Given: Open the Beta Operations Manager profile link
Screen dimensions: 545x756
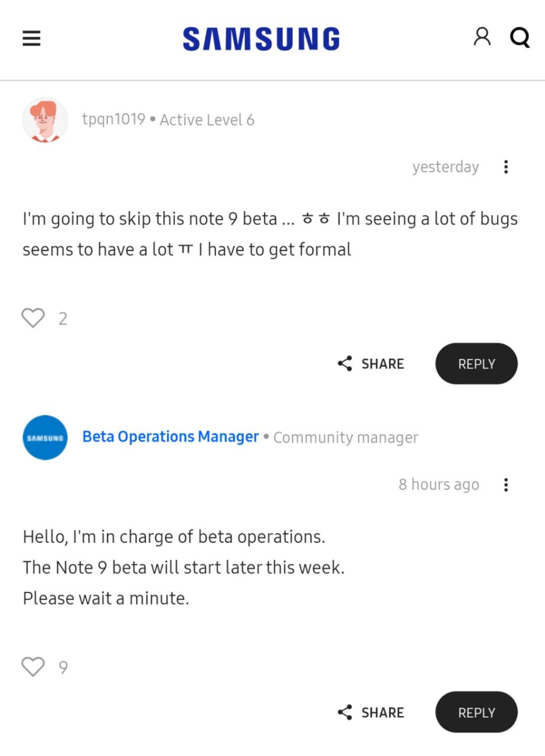Looking at the screenshot, I should point(171,437).
